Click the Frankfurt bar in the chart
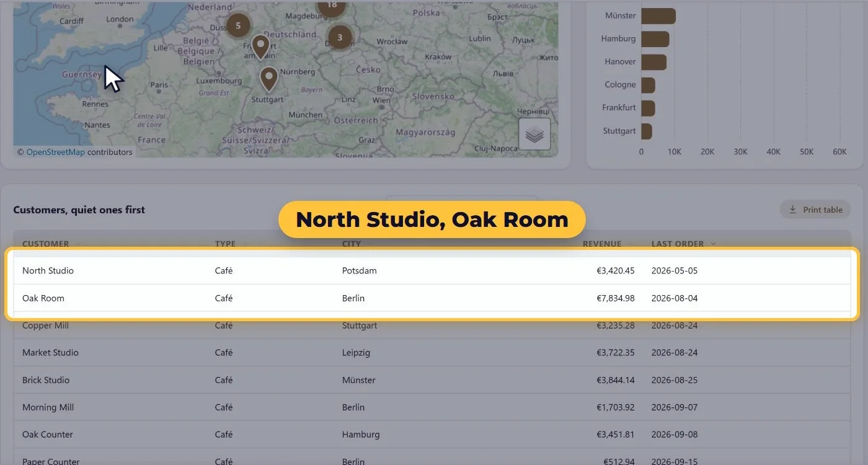This screenshot has width=868, height=465. [648, 107]
